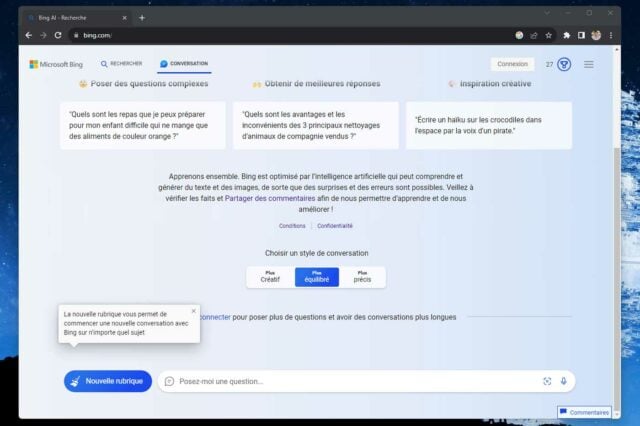Click the Obtenir de meilleures réponses heading
The height and width of the screenshot is (426, 640).
[322, 84]
